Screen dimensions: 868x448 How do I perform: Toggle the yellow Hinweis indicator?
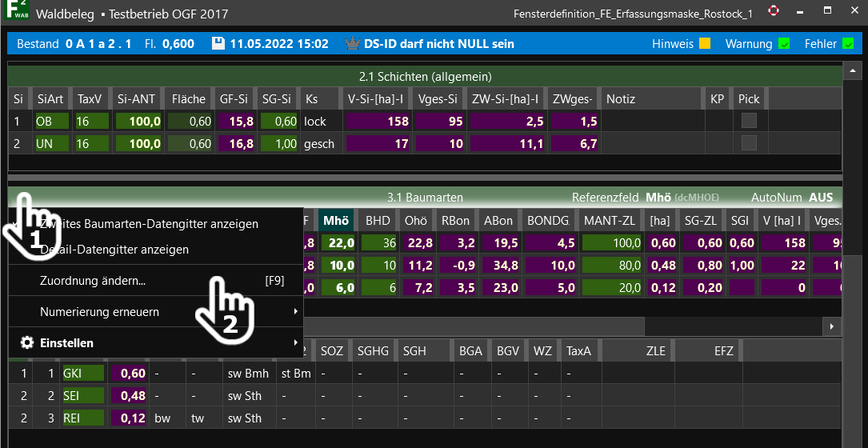click(704, 44)
